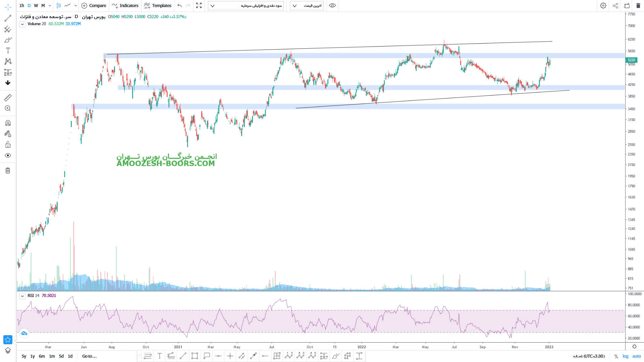Image resolution: width=644 pixels, height=362 pixels.
Task: Open the Indicators menu
Action: [125, 6]
